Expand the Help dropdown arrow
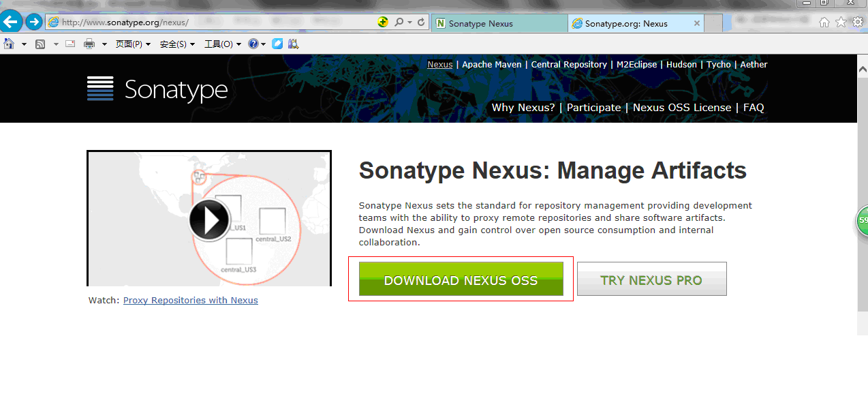The height and width of the screenshot is (394, 868). (263, 44)
